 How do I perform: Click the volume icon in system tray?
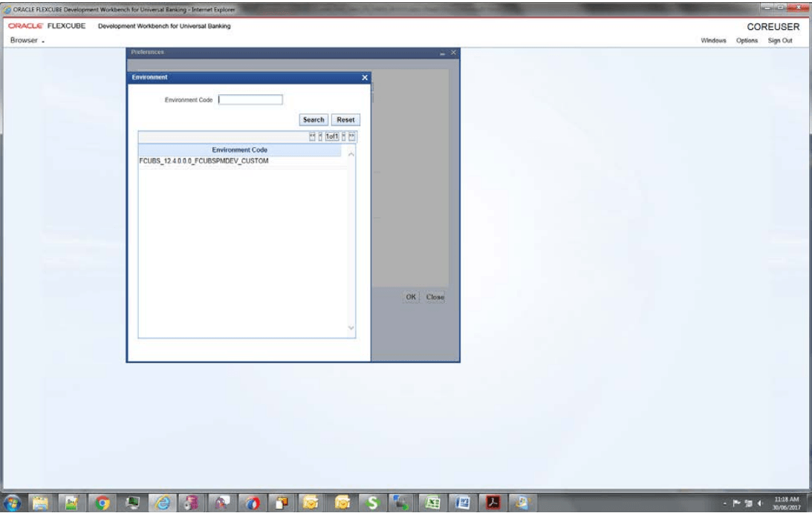[x=760, y=503]
